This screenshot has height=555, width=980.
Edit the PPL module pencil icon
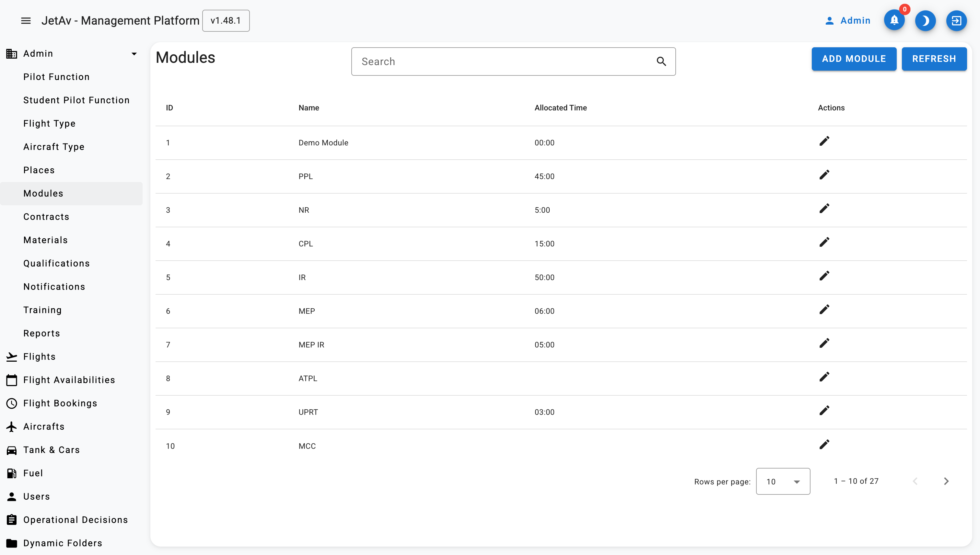click(x=824, y=175)
